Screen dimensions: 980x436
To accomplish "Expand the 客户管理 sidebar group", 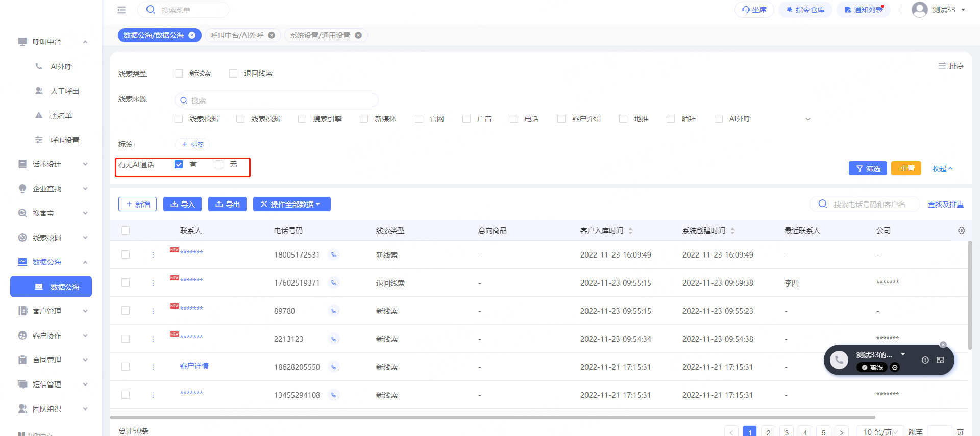I will click(x=85, y=311).
